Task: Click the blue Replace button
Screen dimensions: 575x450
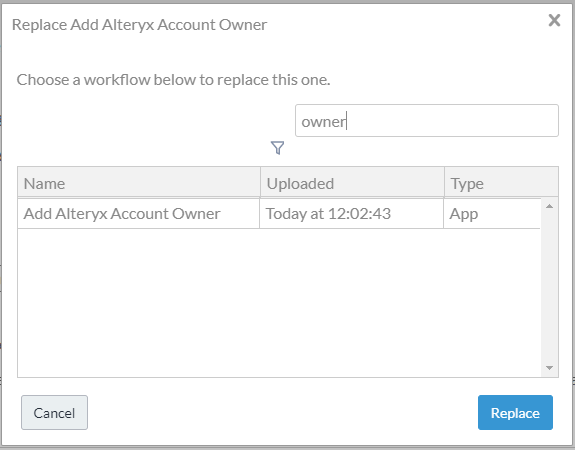Action: [x=515, y=412]
